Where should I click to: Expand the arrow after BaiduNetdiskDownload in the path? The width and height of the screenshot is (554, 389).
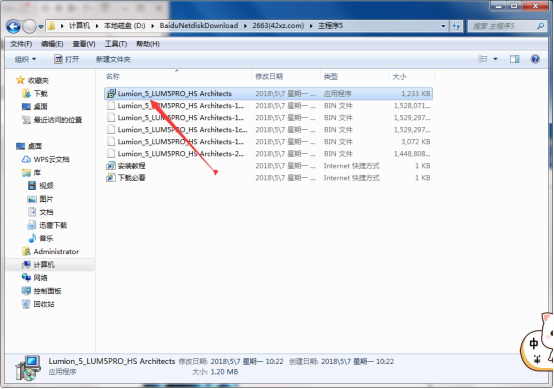(x=245, y=26)
